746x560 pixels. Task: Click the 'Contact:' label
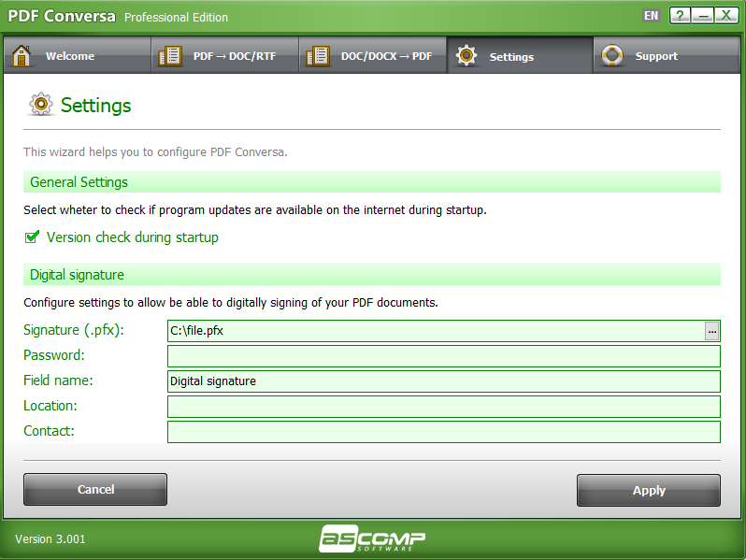(49, 431)
